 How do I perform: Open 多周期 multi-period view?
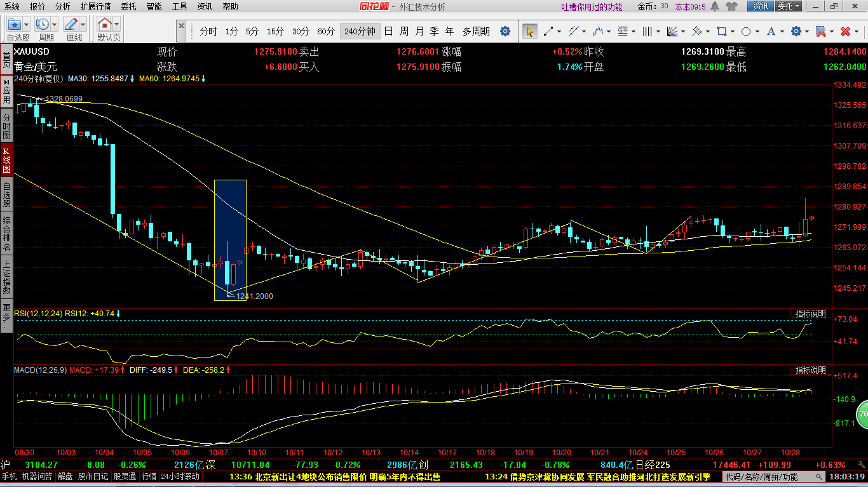pyautogui.click(x=476, y=31)
